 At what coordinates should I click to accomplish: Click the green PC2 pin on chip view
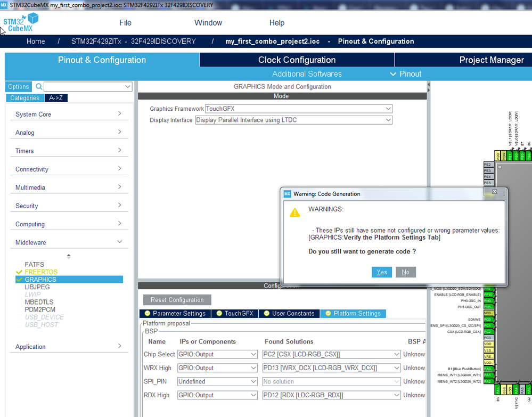point(488,331)
